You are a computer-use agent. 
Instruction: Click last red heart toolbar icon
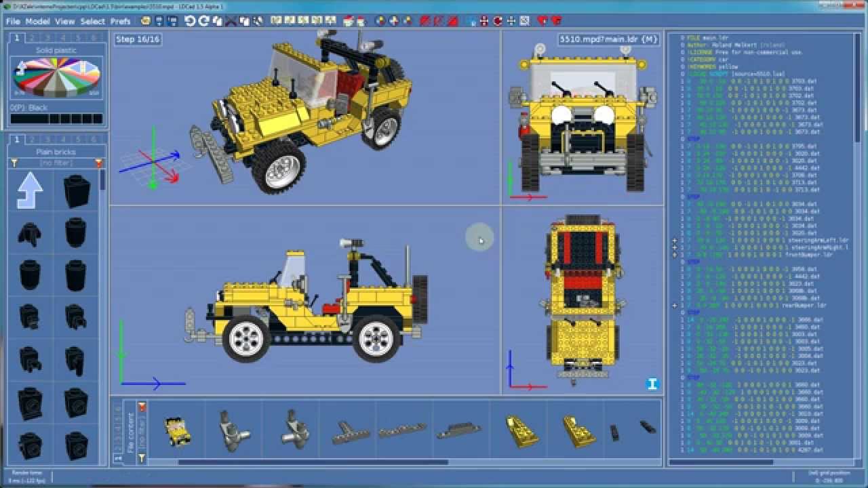coord(556,21)
